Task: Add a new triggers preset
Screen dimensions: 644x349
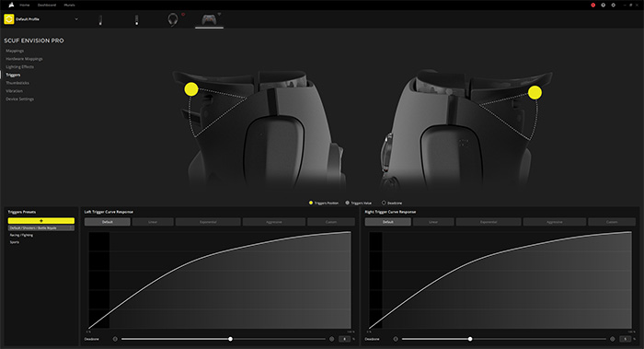Action: [x=41, y=221]
